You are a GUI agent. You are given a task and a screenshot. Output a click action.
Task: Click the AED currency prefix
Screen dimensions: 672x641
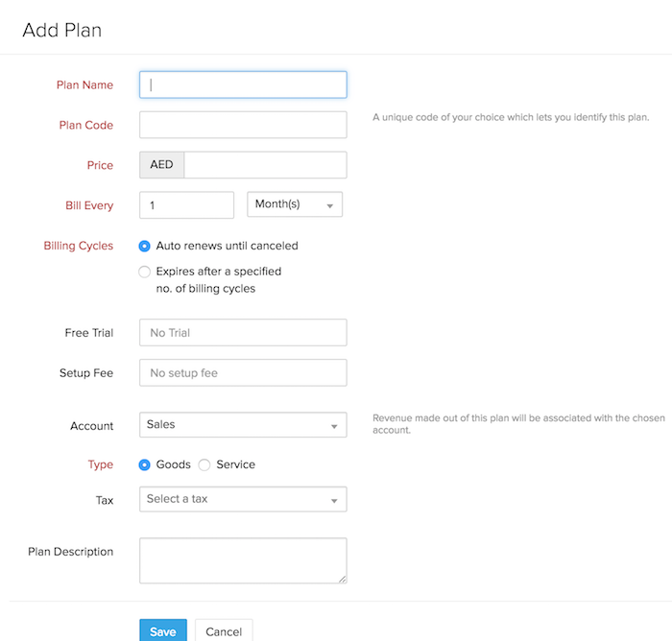(161, 165)
